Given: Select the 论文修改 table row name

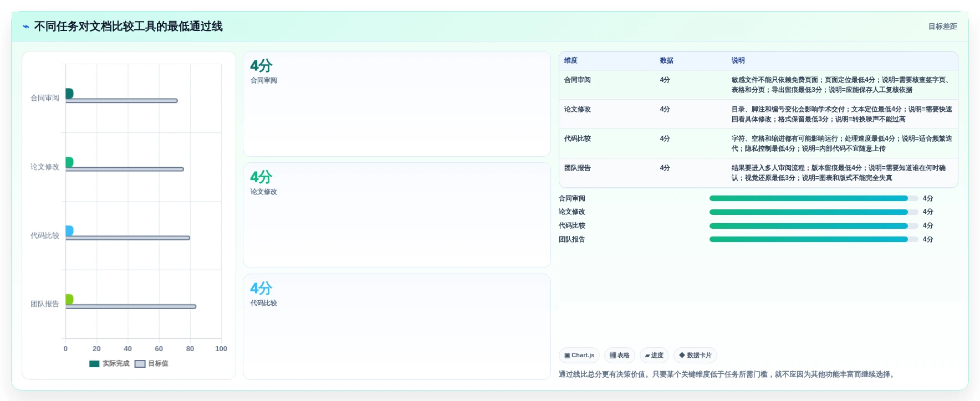Looking at the screenshot, I should coord(578,109).
